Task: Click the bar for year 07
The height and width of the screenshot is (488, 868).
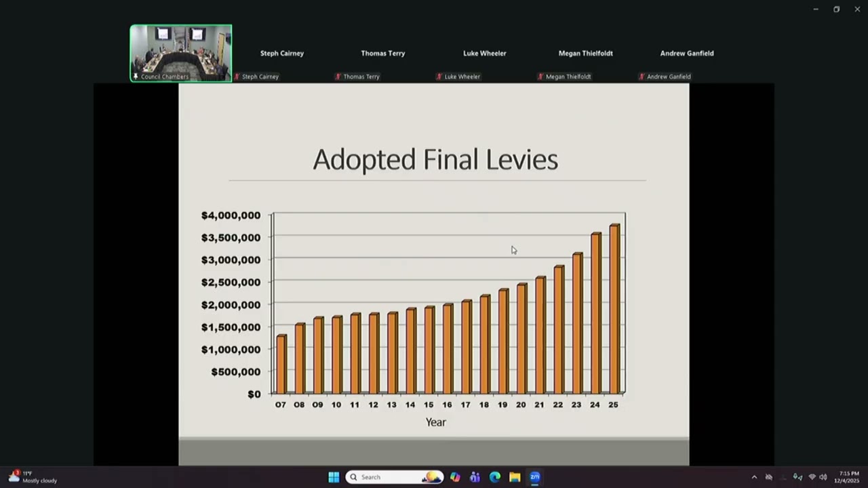Action: pyautogui.click(x=281, y=365)
